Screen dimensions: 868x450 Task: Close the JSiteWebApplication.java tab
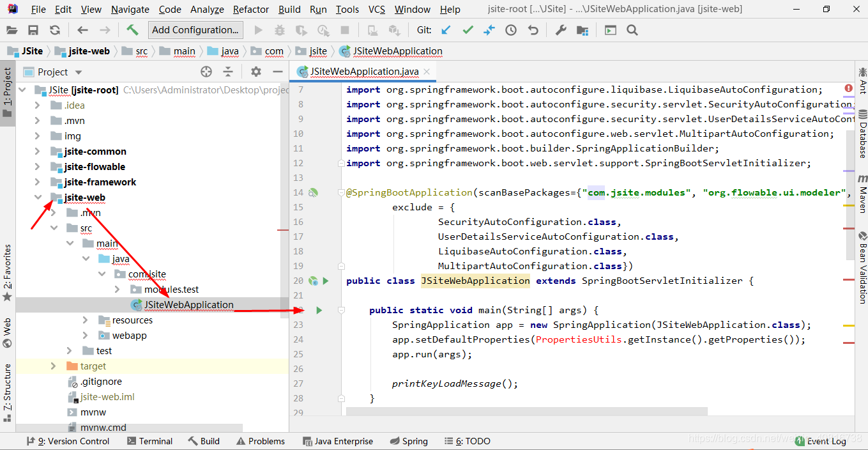tap(428, 72)
